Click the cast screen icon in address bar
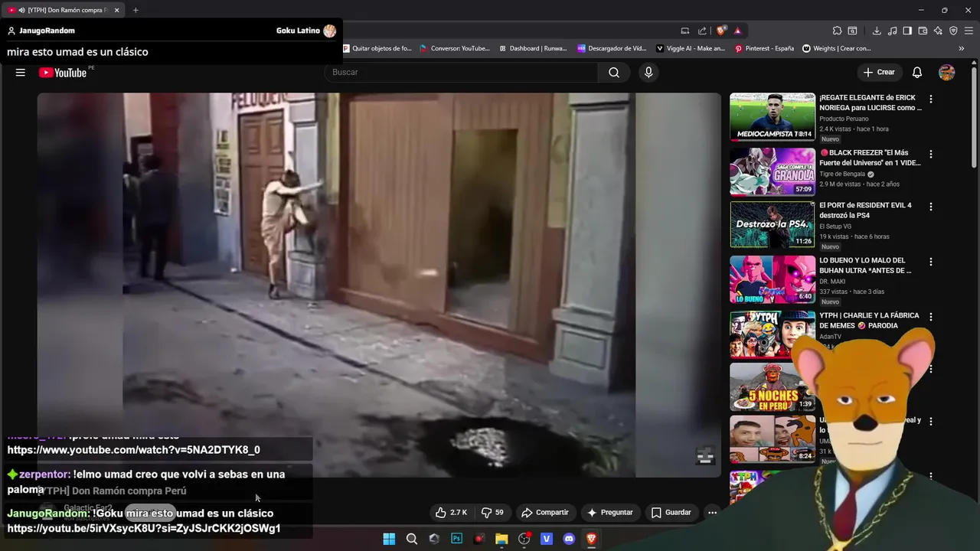Screen dimensions: 980x551 [685, 31]
